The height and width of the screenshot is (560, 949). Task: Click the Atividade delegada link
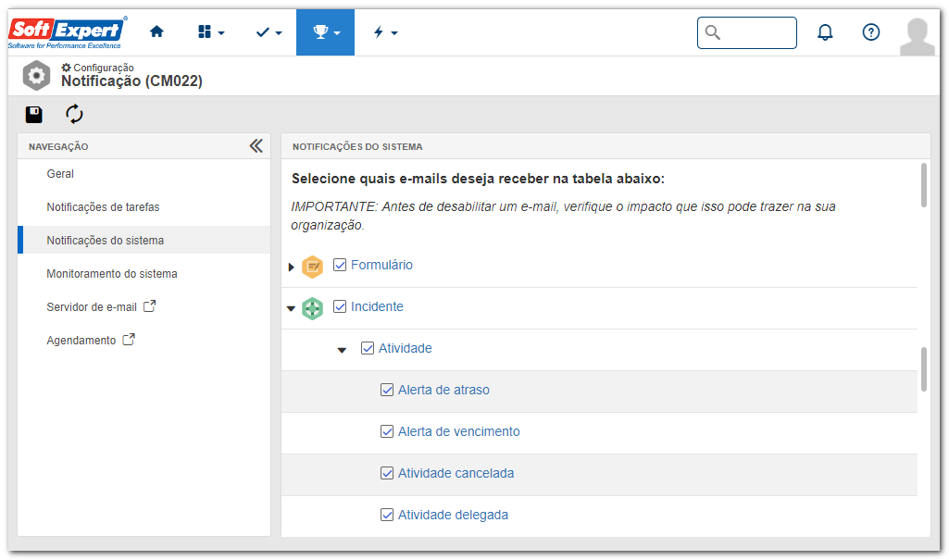(453, 516)
